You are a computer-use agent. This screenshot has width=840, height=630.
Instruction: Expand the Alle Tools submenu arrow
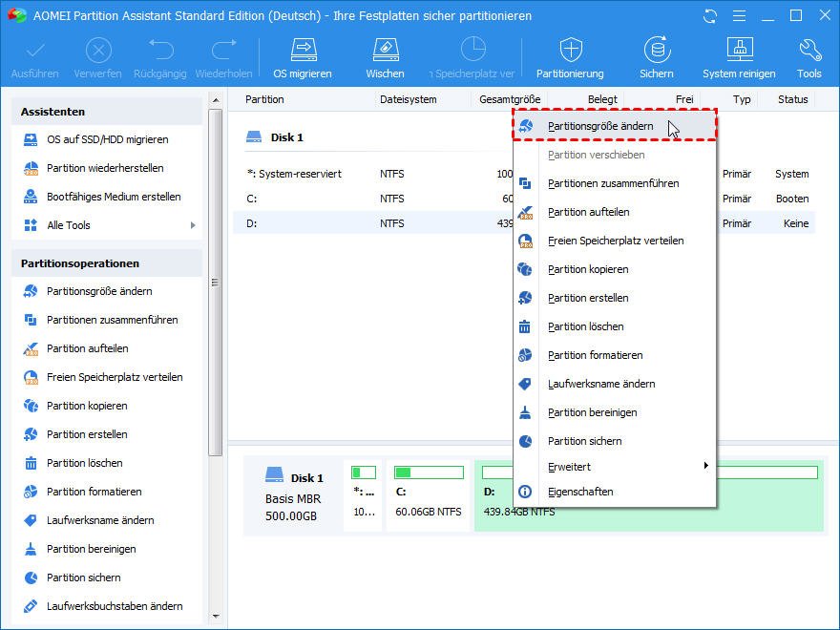pyautogui.click(x=193, y=225)
